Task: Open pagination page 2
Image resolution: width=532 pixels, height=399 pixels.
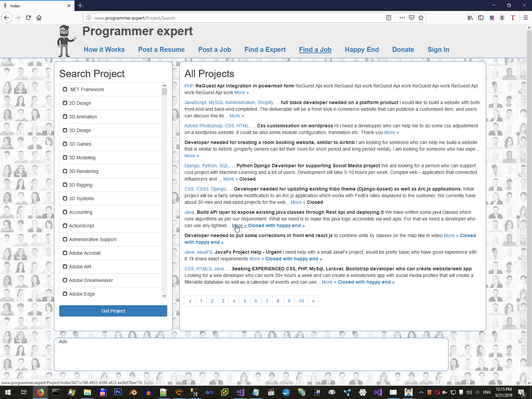Action: [212, 301]
